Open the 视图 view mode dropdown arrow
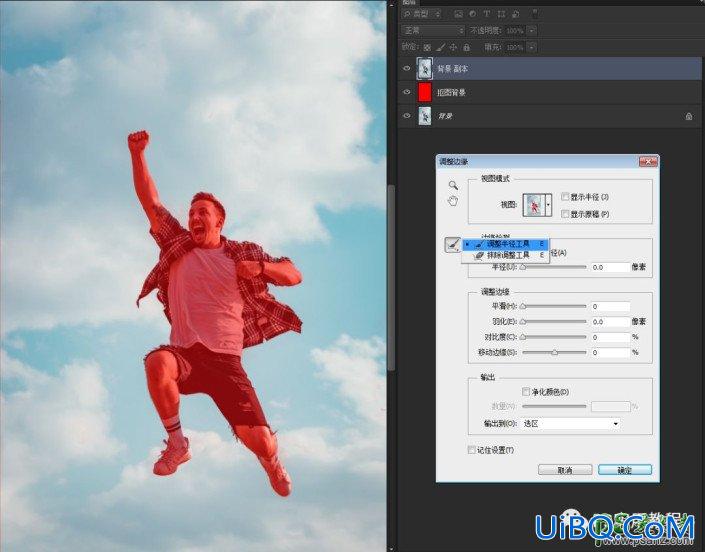Image resolution: width=705 pixels, height=552 pixels. 548,205
